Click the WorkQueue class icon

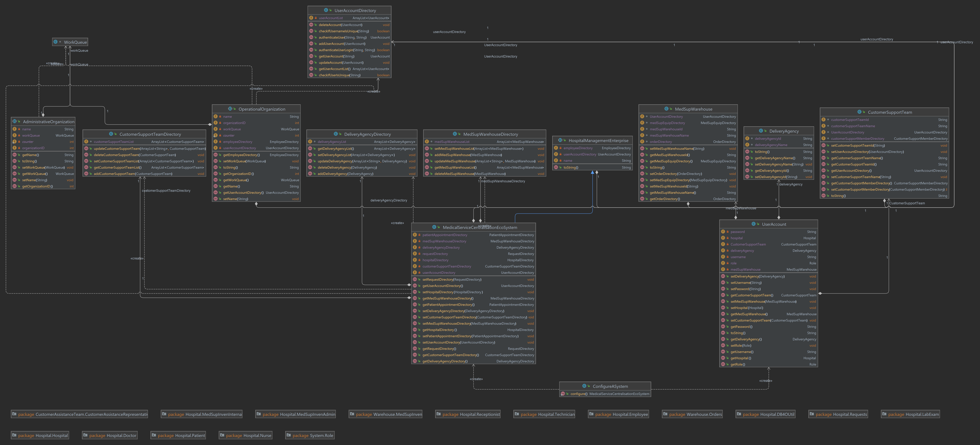tap(56, 42)
